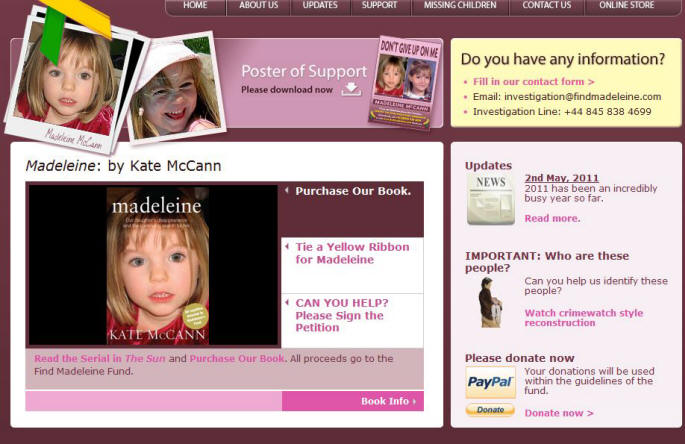Open the MISSING CHILDREN menu item

(x=459, y=6)
